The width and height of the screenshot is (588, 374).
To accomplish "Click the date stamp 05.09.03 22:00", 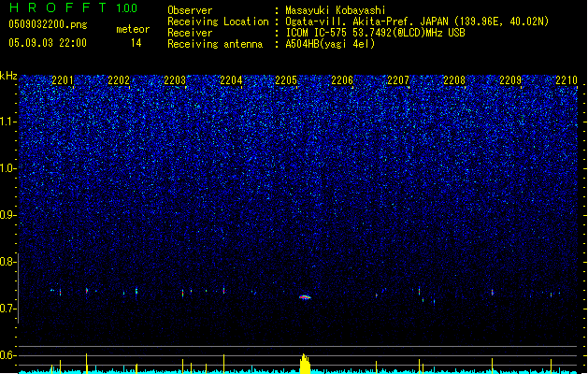I will click(x=48, y=43).
